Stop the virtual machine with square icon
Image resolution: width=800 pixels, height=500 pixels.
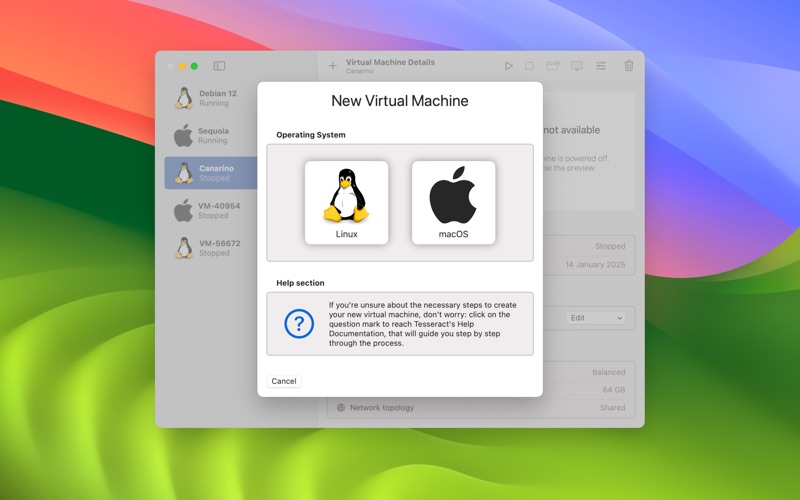click(x=530, y=66)
